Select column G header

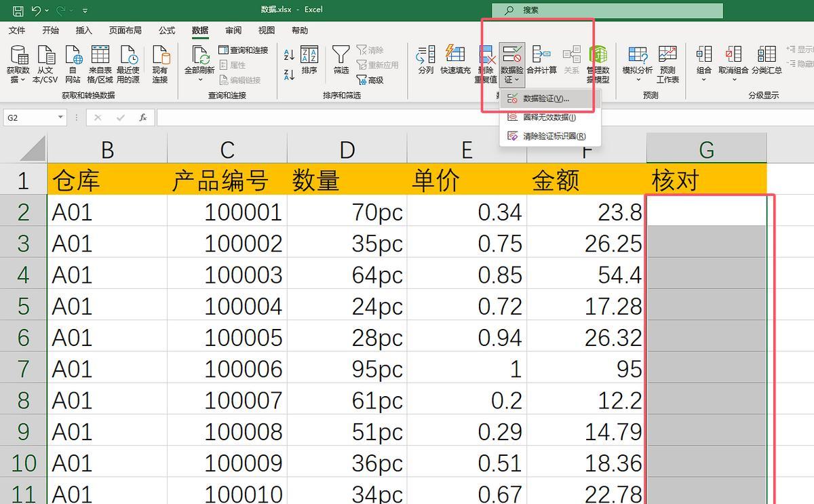(x=707, y=149)
